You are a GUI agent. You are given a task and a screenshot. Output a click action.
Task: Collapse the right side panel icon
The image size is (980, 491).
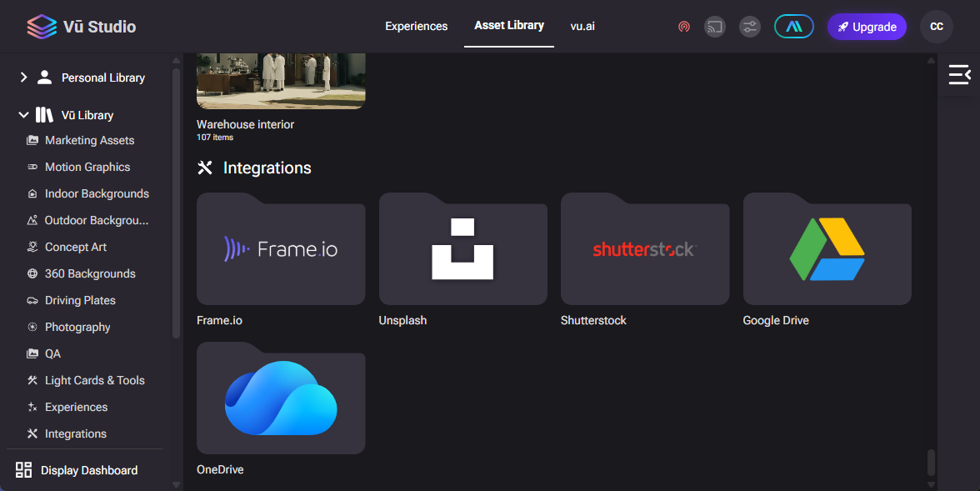point(959,74)
